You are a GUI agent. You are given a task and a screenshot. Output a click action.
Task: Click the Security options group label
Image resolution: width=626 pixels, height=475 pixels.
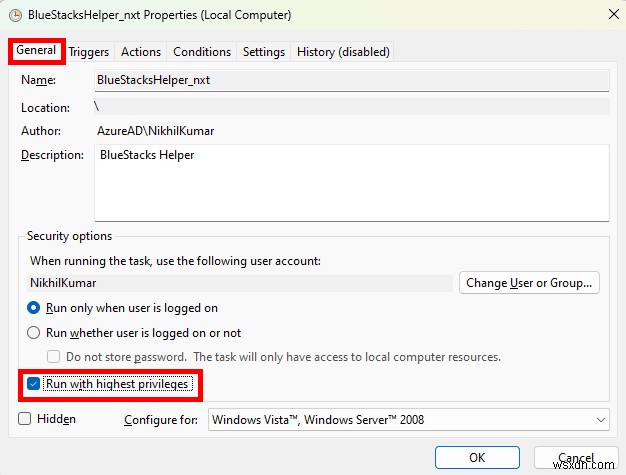[x=69, y=236]
